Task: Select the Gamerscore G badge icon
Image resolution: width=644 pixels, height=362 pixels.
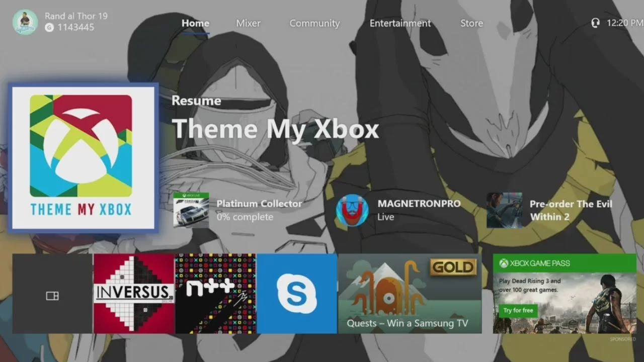Action: pyautogui.click(x=49, y=28)
